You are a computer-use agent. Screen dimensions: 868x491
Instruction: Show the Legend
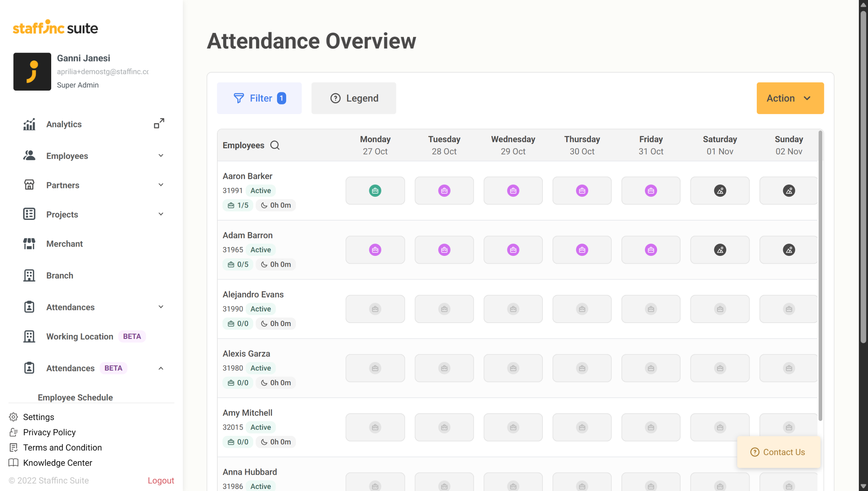click(354, 98)
